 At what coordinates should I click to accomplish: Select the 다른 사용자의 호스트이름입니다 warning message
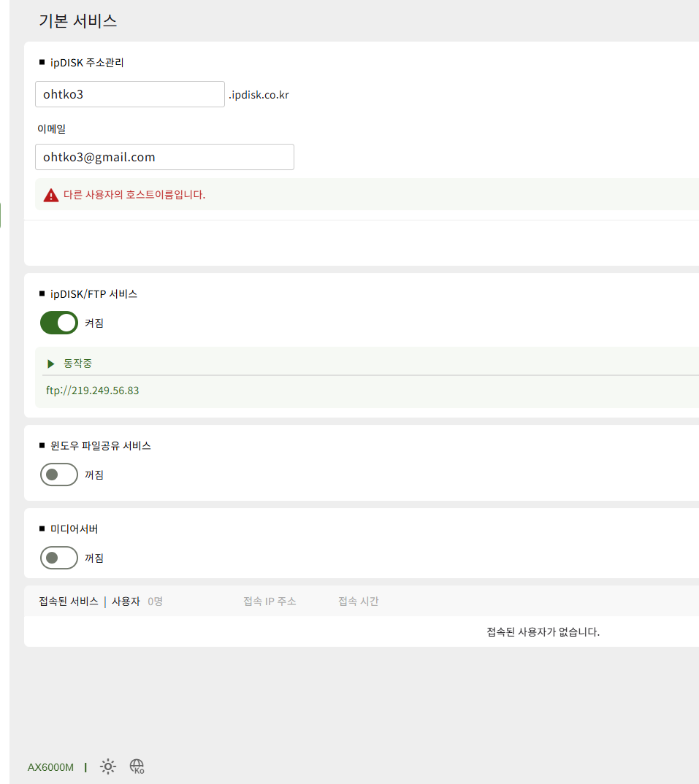point(134,194)
